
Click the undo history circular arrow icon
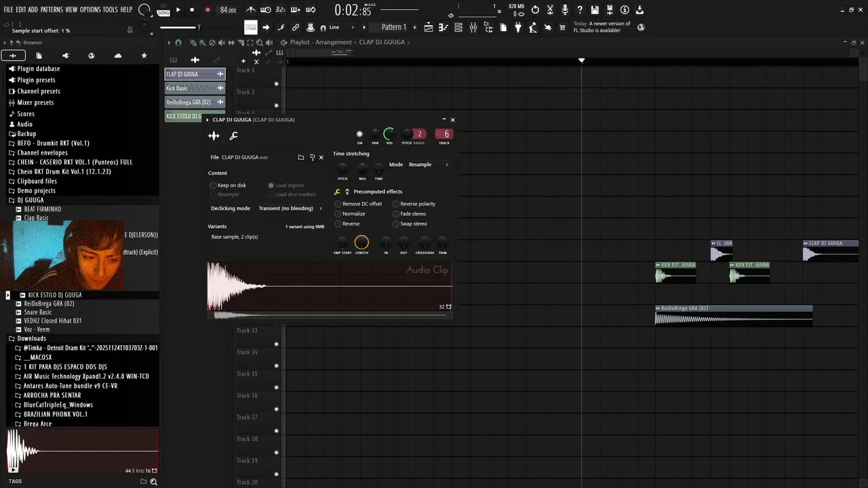tap(535, 9)
